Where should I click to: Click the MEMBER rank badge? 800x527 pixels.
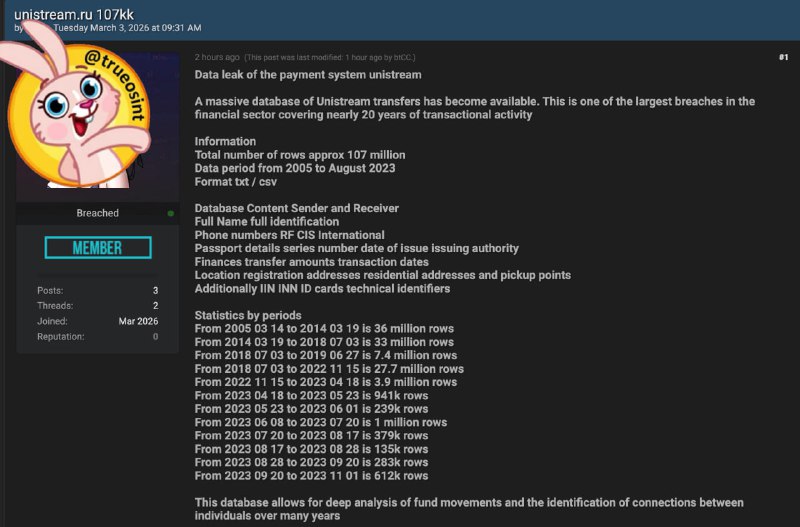click(x=98, y=247)
